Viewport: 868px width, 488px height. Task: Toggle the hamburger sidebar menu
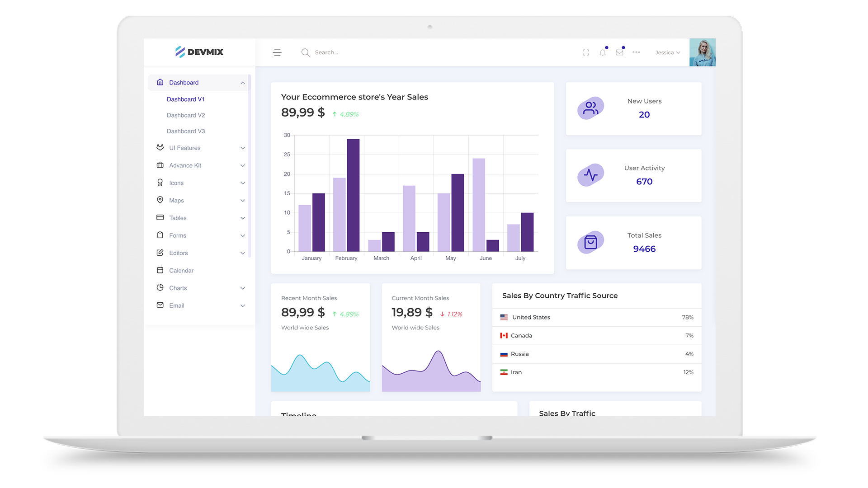[277, 52]
